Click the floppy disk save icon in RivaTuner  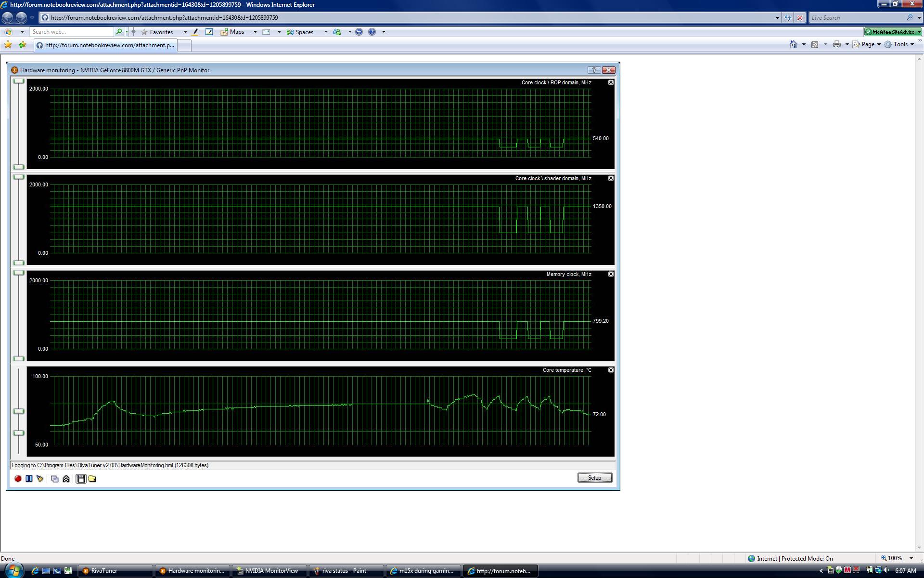pos(81,478)
